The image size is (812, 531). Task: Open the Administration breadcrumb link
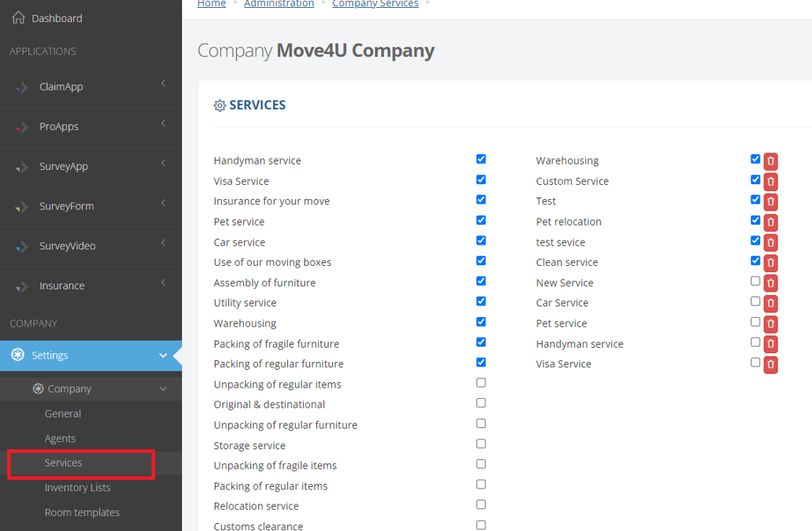pos(279,4)
